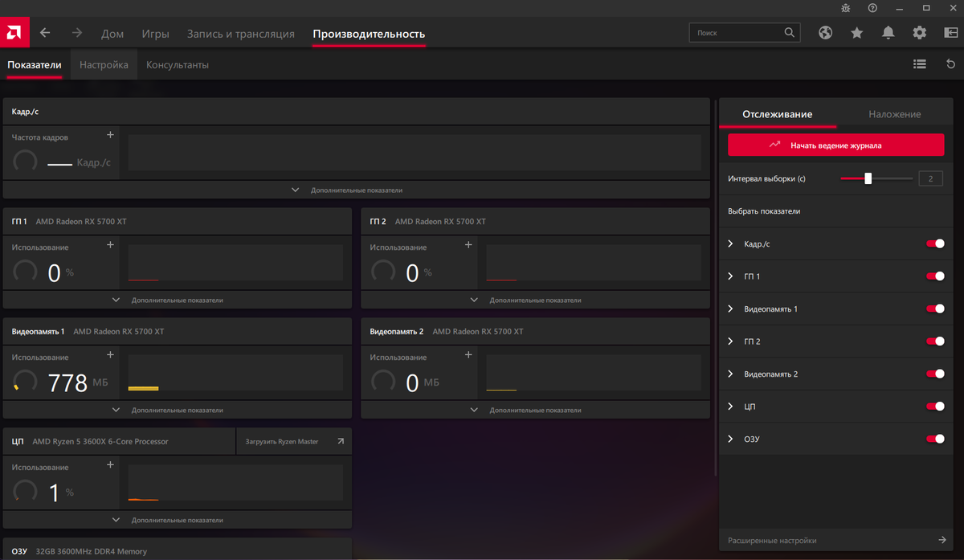The width and height of the screenshot is (964, 560).
Task: Toggle ЦП tracking switch
Action: 935,407
